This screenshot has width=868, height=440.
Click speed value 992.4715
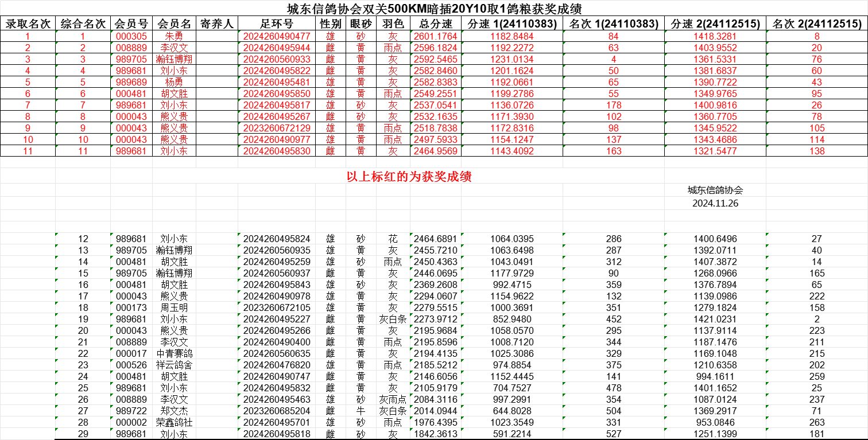512,285
